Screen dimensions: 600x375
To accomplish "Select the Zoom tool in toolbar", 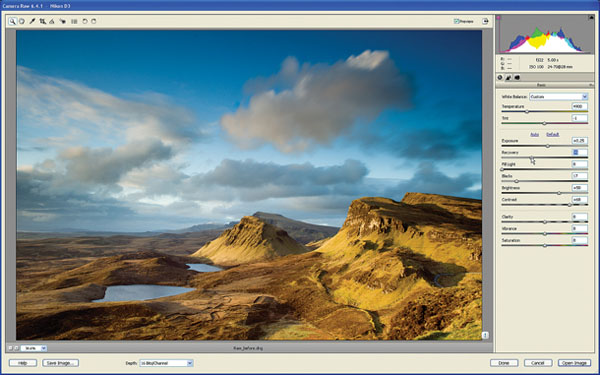I will tap(13, 21).
